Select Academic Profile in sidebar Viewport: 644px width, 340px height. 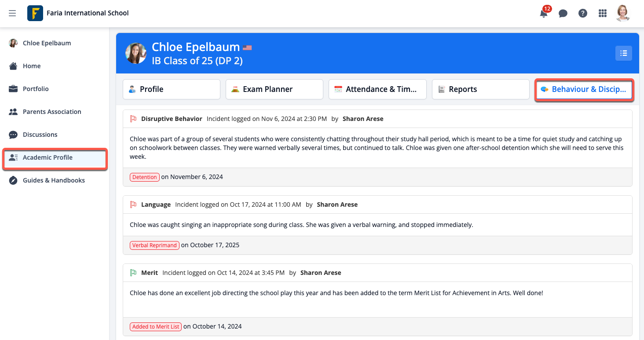pos(48,157)
